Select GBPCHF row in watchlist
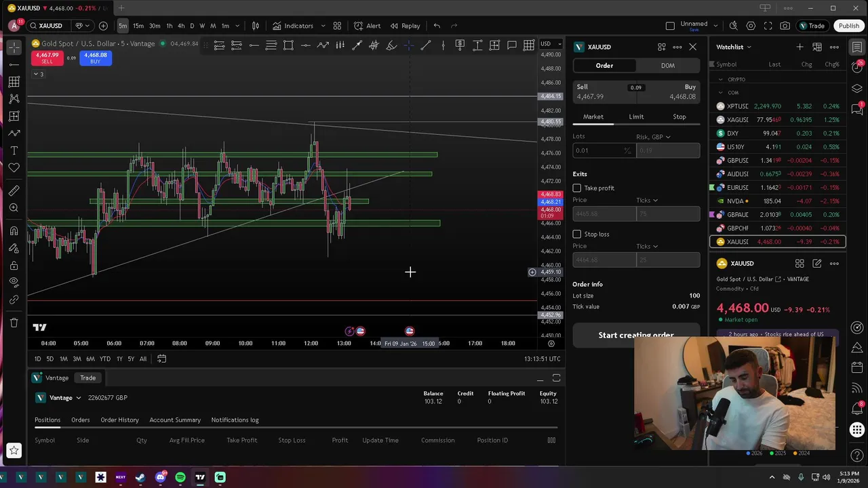 pyautogui.click(x=778, y=228)
